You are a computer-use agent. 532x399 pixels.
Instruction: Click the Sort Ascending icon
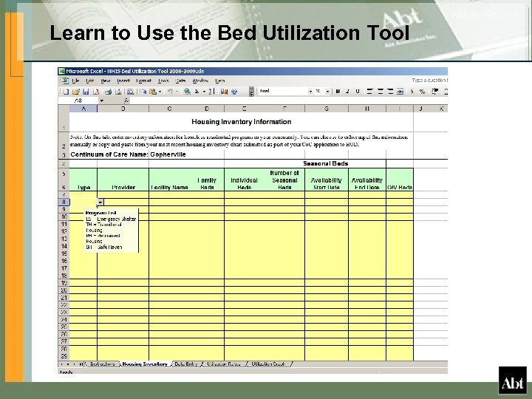(211, 92)
